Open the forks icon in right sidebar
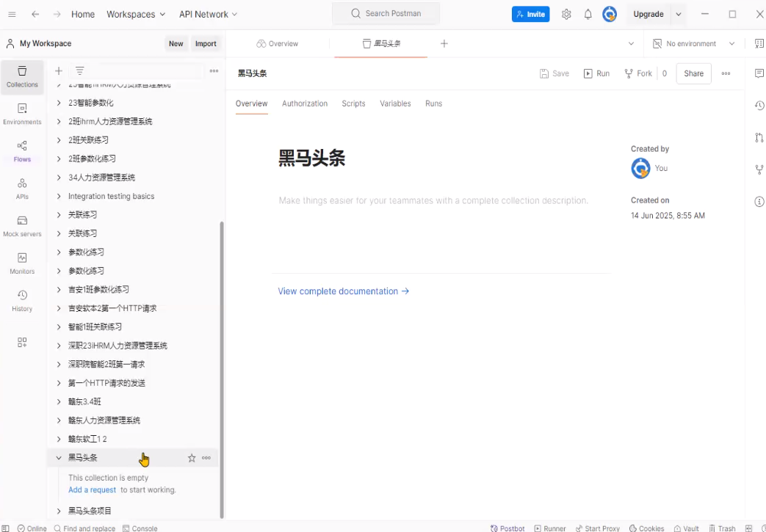The width and height of the screenshot is (766, 532). pos(759,170)
